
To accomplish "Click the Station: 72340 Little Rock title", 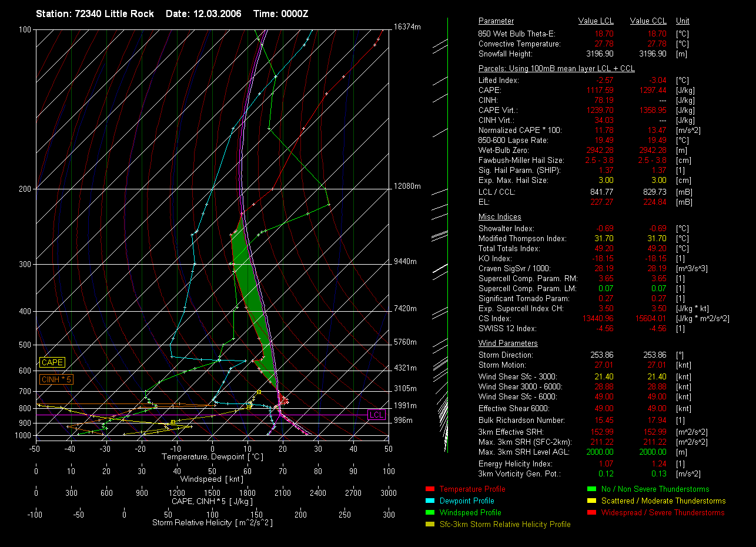I will coord(95,14).
